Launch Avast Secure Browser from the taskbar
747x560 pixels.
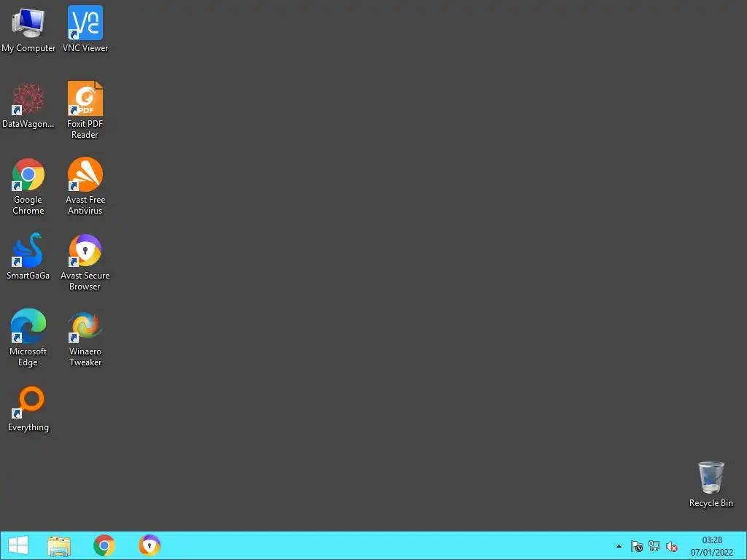(149, 545)
